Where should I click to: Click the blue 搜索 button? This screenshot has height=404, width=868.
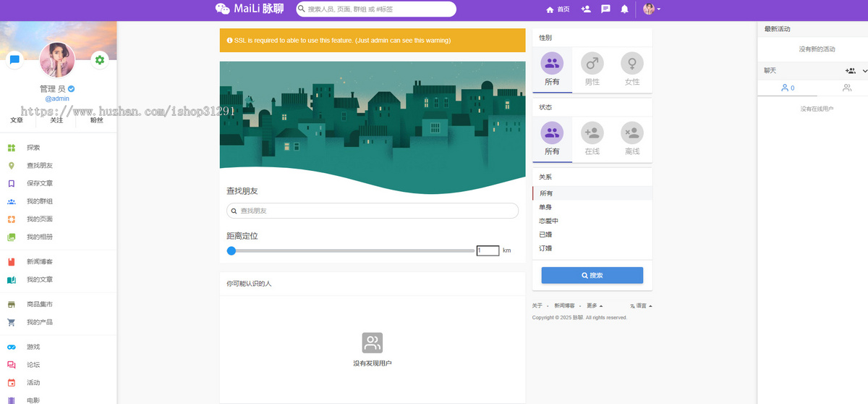tap(592, 275)
